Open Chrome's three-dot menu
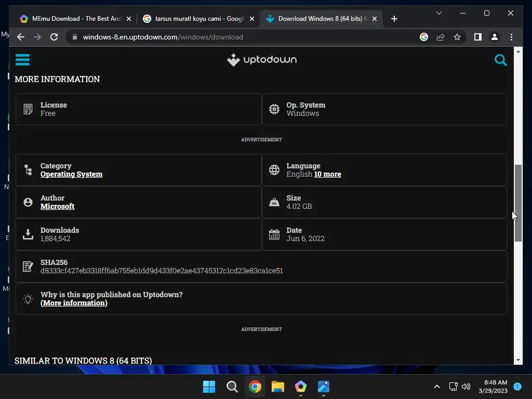Viewport: 532px width, 399px height. point(511,37)
